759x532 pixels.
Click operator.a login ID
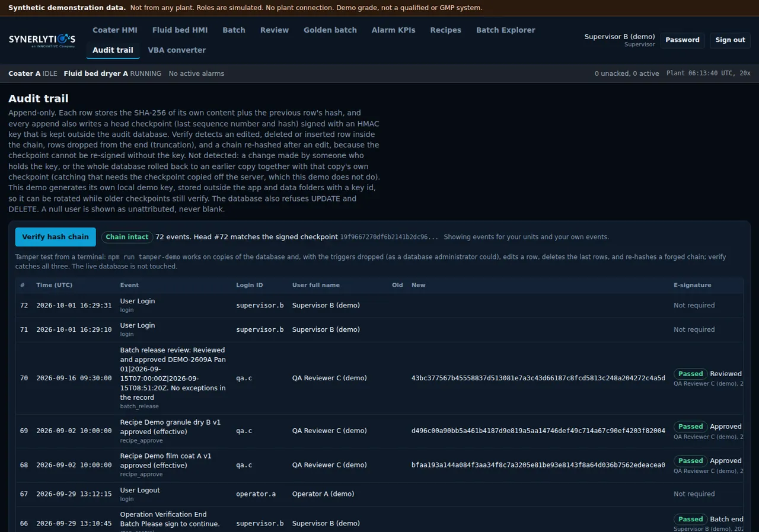click(x=256, y=493)
